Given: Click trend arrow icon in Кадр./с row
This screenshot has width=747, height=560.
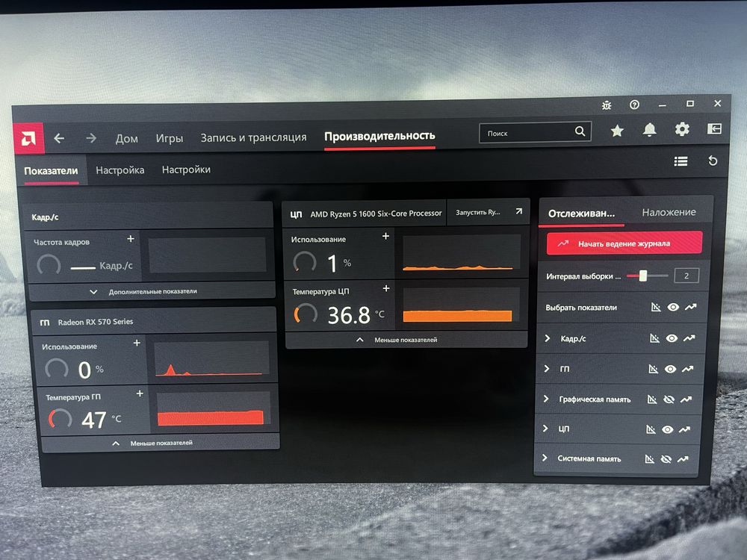Looking at the screenshot, I should pyautogui.click(x=689, y=338).
